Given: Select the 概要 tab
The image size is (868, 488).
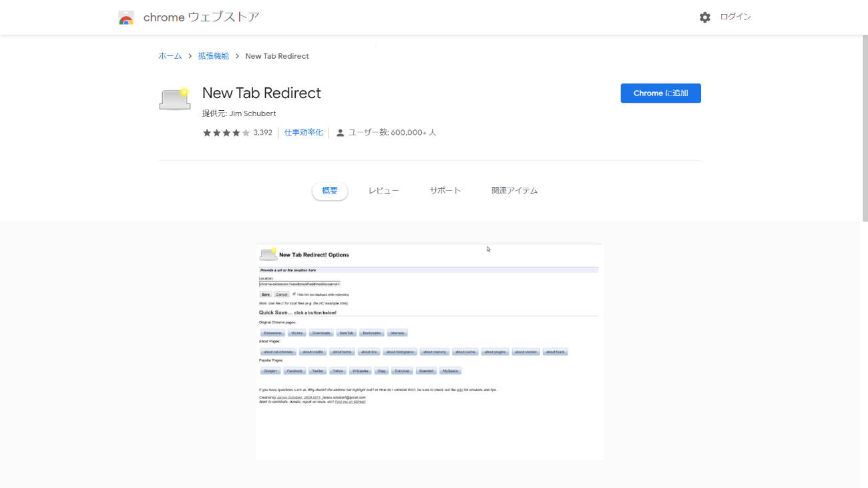Looking at the screenshot, I should [329, 190].
